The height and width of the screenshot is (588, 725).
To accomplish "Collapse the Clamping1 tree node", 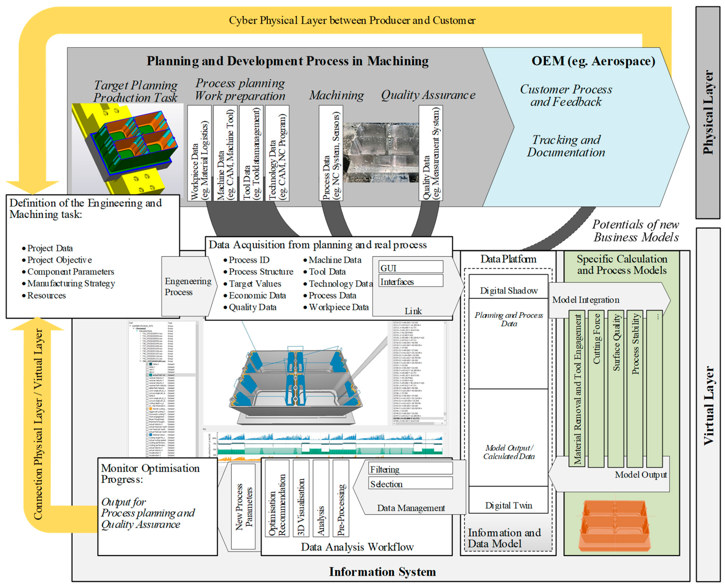I will coord(134,328).
